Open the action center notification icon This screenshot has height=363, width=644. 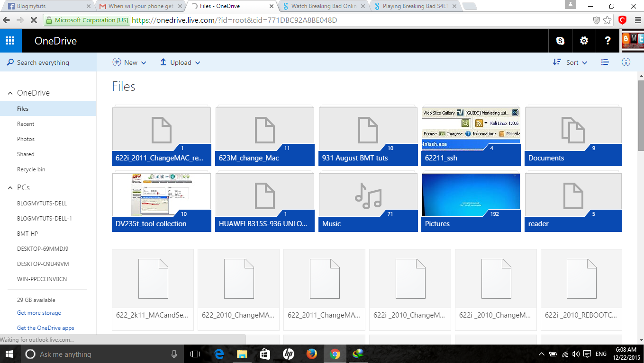[x=587, y=354]
